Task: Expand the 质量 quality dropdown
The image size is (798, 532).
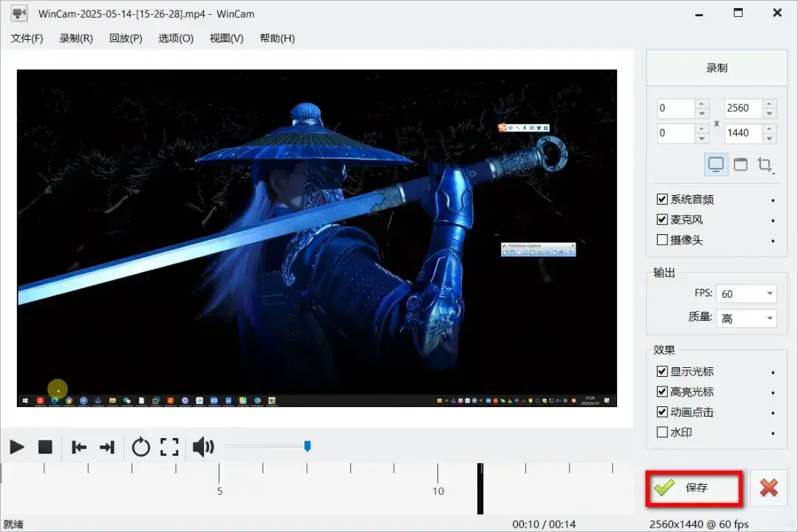Action: click(747, 318)
